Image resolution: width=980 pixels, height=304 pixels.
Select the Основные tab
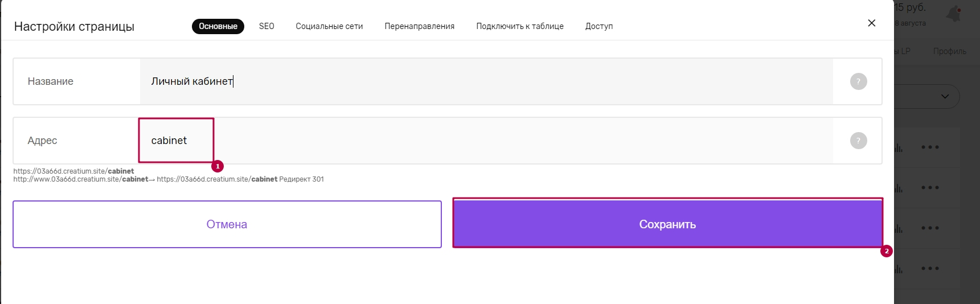[x=218, y=26]
